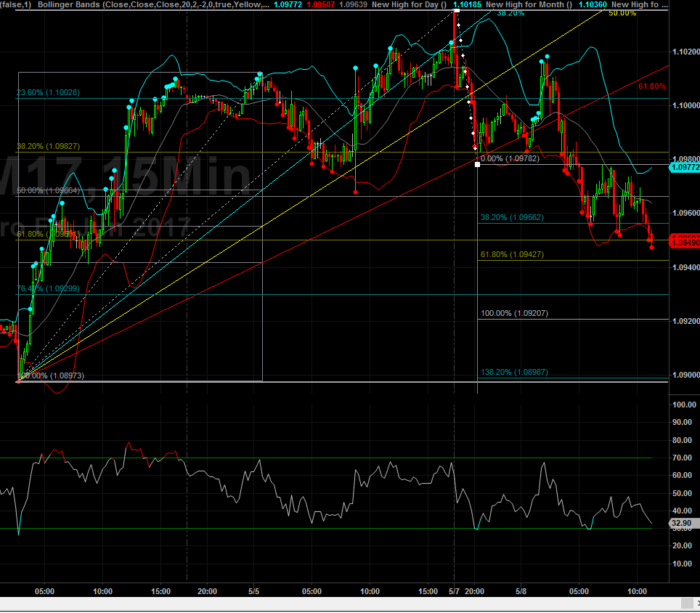
Task: Click the red 1.09490 current price tag
Action: (x=685, y=243)
